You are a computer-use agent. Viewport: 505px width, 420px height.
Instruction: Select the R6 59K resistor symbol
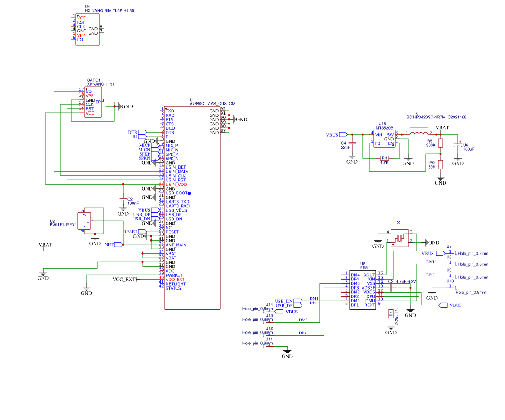pyautogui.click(x=441, y=165)
